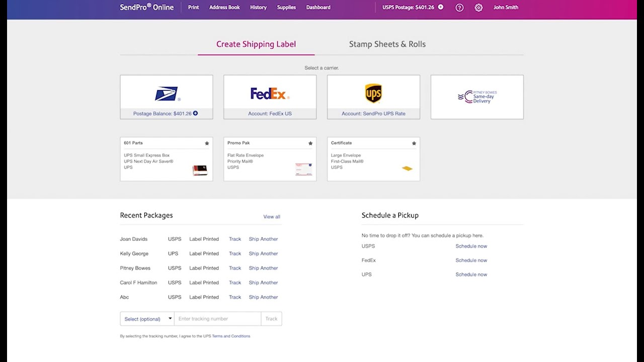This screenshot has height=362, width=644.
Task: Click View all recent packages link
Action: click(x=272, y=217)
